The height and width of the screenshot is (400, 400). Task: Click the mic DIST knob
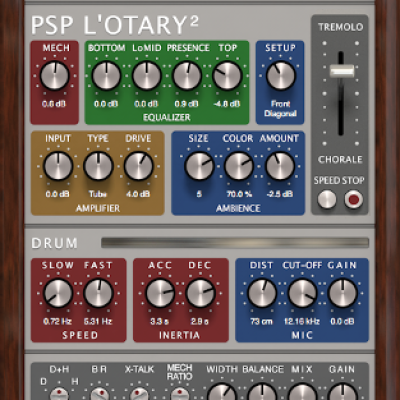(262, 293)
